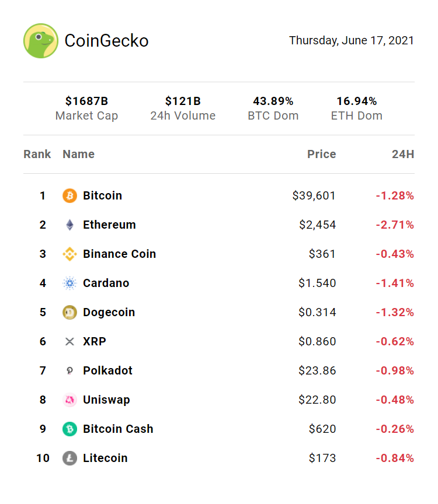The height and width of the screenshot is (504, 438).
Task: Sort by the Price column header
Action: click(x=322, y=155)
